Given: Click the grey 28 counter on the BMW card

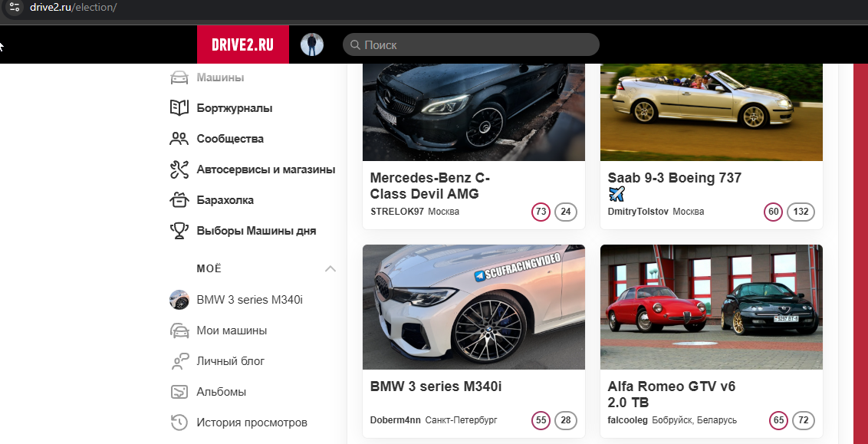Looking at the screenshot, I should 566,421.
